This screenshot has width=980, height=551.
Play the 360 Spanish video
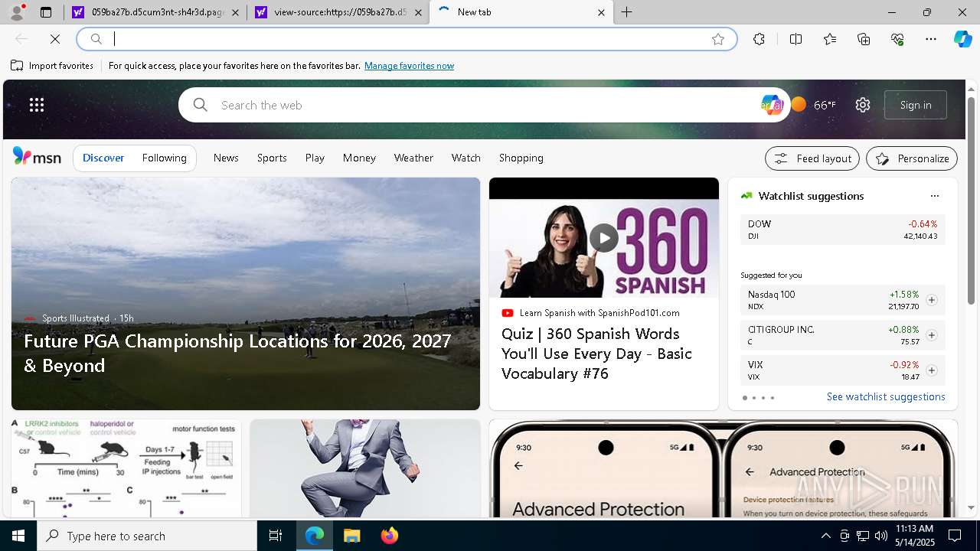[x=604, y=238]
